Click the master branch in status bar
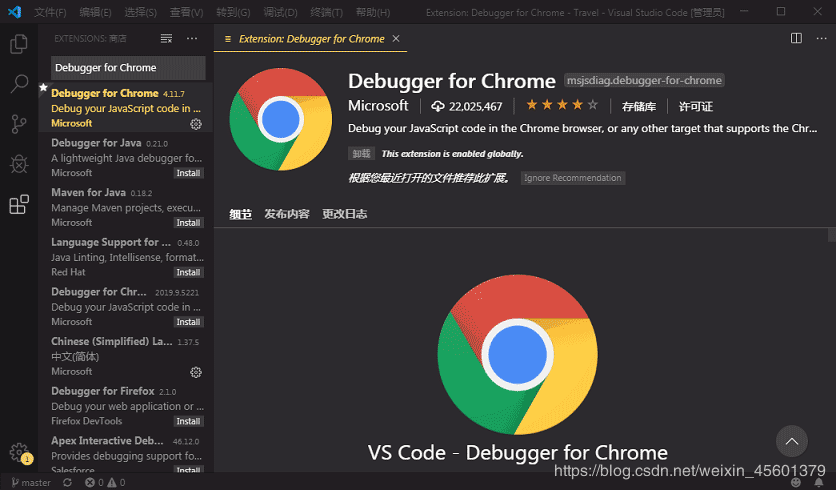The height and width of the screenshot is (490, 836). [x=30, y=483]
